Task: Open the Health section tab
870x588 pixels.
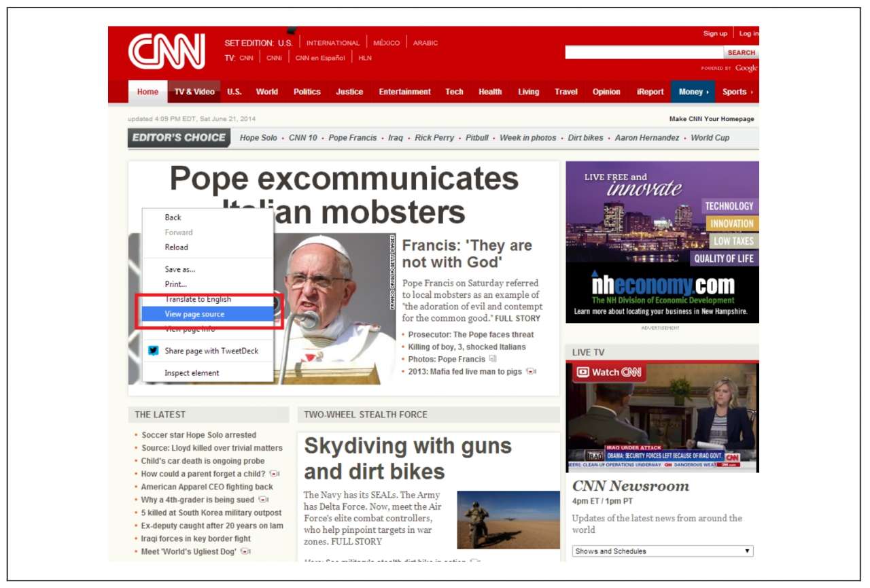Action: coord(489,92)
